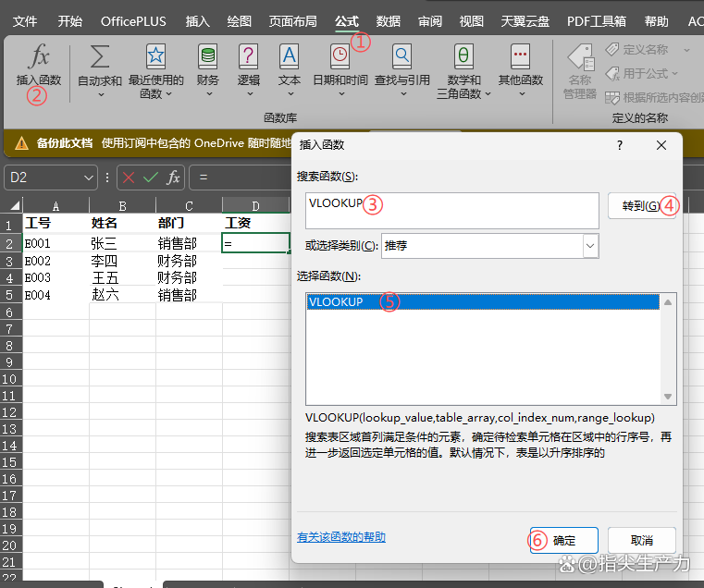Click the dialog help question mark
The width and height of the screenshot is (704, 588).
tap(620, 145)
